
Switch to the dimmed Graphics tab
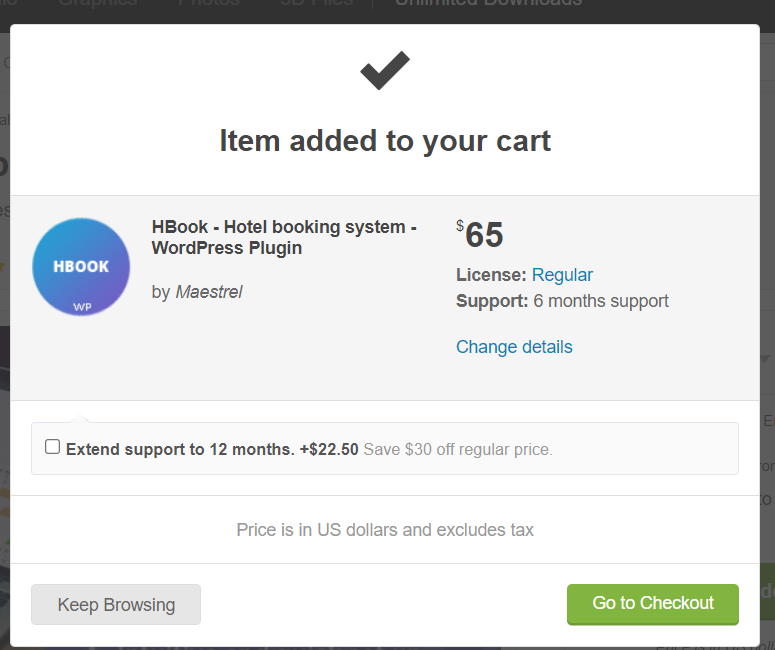pos(97,4)
